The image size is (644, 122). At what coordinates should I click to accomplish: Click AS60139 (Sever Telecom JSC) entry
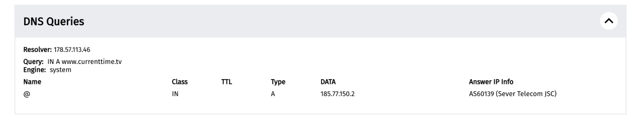point(513,94)
